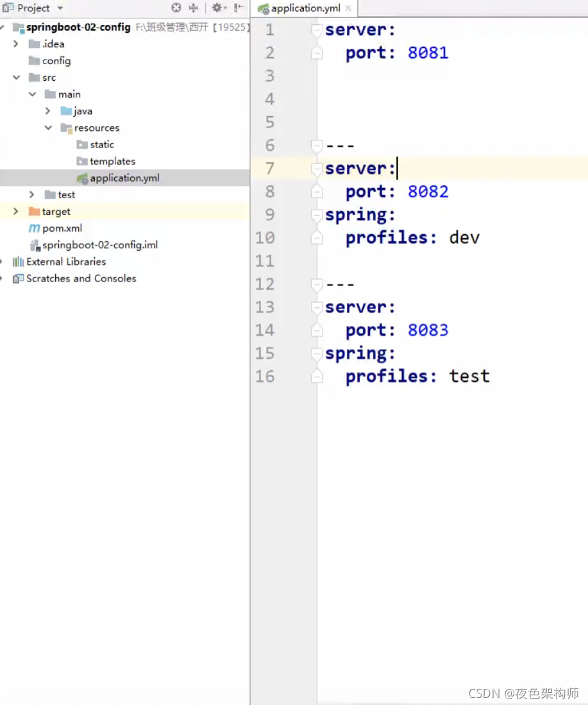This screenshot has height=705, width=588.
Task: Click Scratches and Consoles icon
Action: pyautogui.click(x=18, y=279)
